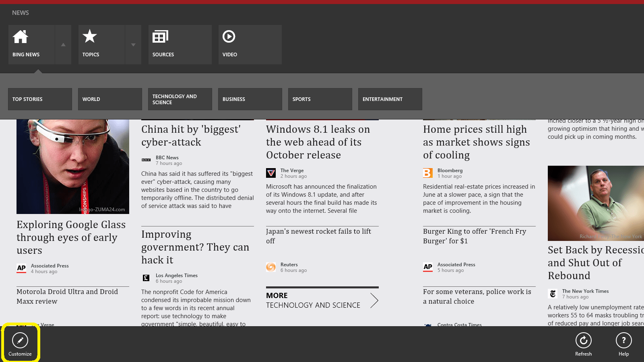Click the Customize pencil icon
The height and width of the screenshot is (362, 644).
tap(20, 340)
